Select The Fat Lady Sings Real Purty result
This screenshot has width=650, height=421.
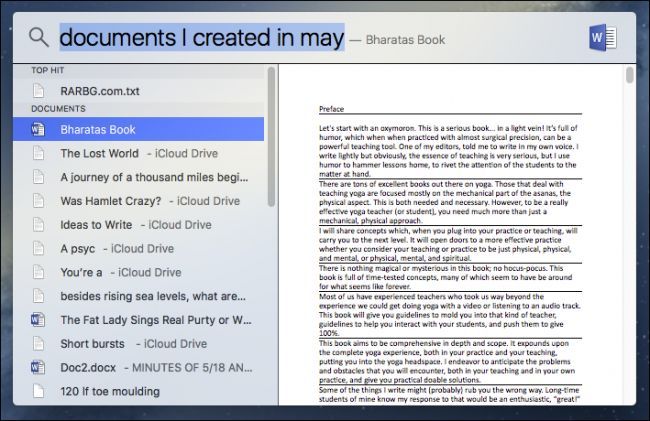(138, 320)
